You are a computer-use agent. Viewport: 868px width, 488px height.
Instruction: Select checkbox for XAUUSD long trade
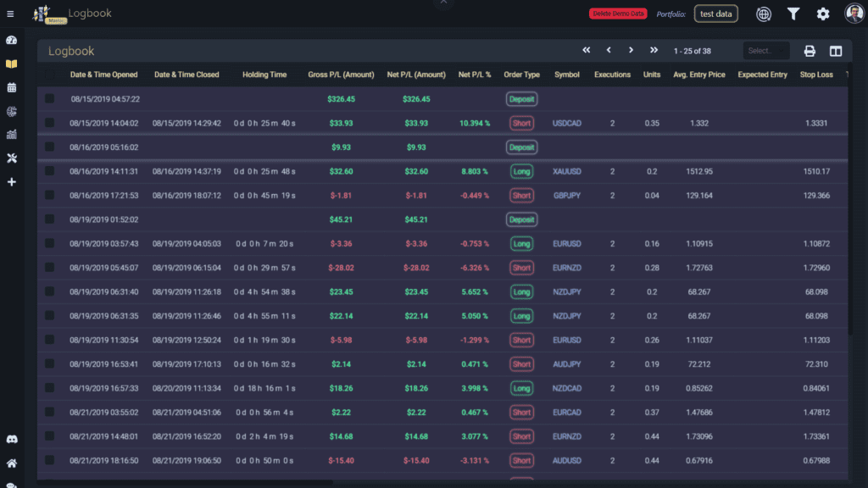tap(50, 171)
